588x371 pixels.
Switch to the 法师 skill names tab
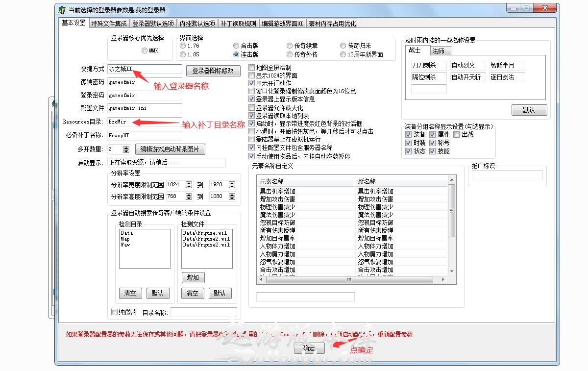pos(439,50)
